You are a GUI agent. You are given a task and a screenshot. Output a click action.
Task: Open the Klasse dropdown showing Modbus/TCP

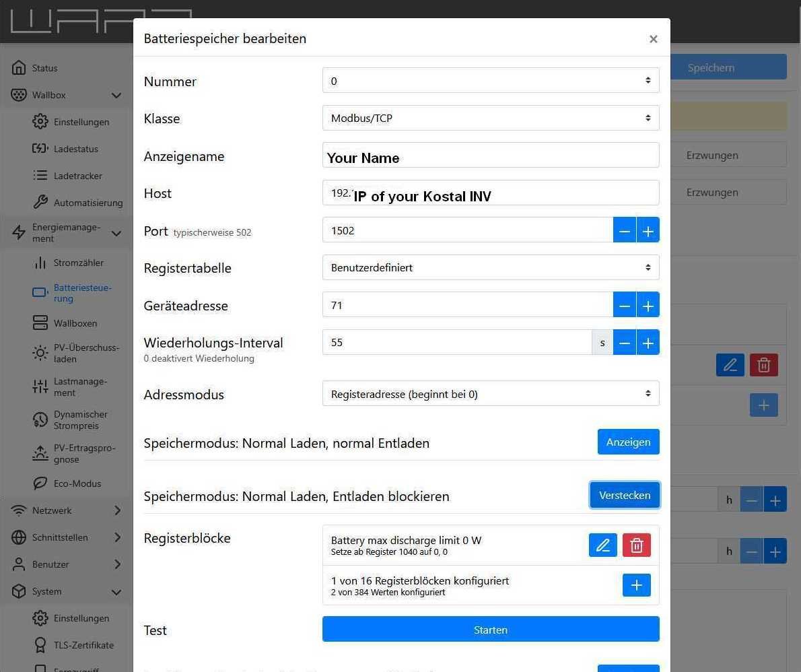coord(490,118)
